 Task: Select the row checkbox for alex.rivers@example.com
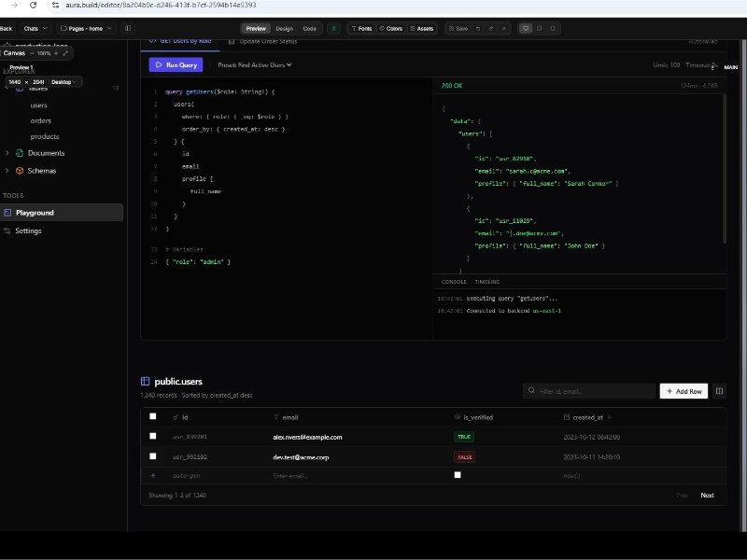click(x=153, y=436)
